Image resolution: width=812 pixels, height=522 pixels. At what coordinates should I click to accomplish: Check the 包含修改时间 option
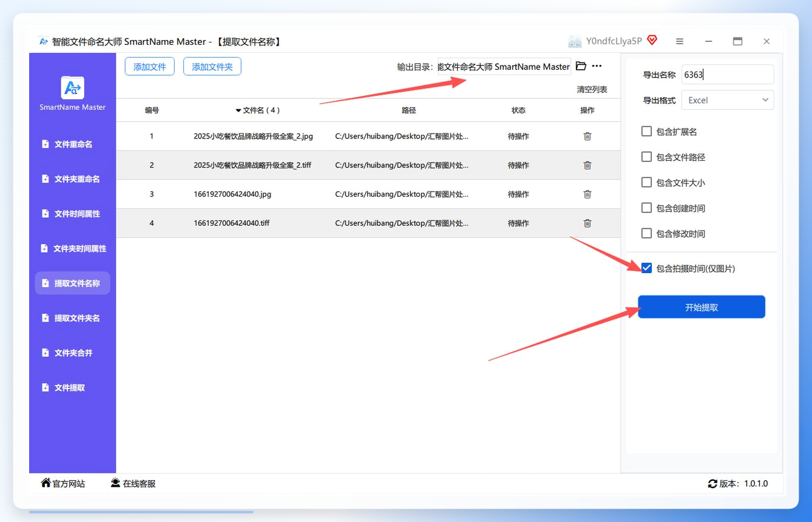646,234
